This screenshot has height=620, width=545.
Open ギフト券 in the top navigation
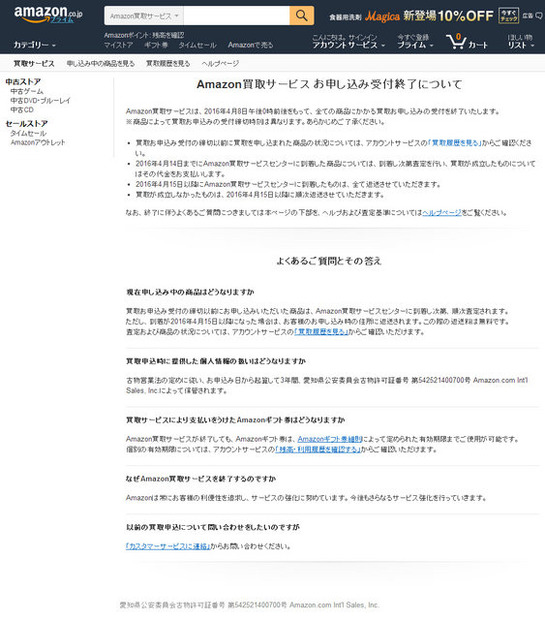(156, 45)
